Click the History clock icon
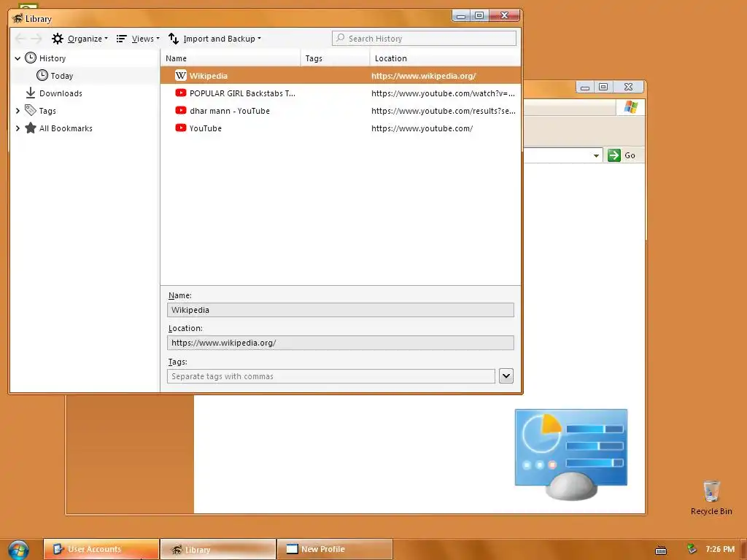 (x=31, y=58)
